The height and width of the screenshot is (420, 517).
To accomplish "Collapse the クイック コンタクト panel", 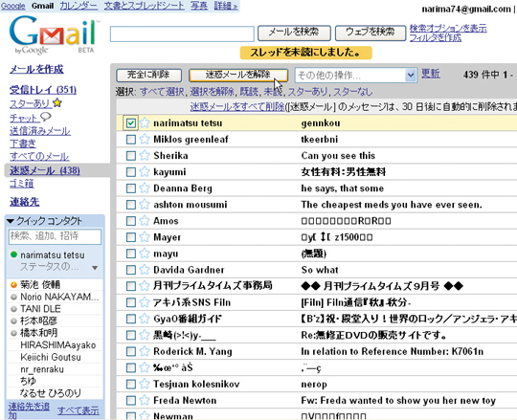I will pos(11,221).
